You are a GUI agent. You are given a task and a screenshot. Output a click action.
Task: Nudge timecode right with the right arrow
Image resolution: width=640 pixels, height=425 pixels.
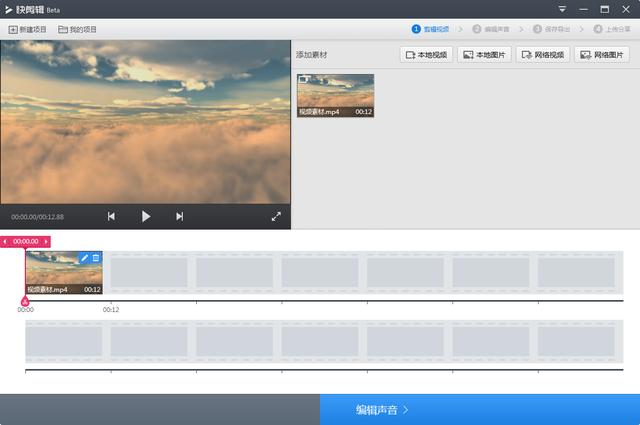[x=46, y=241]
